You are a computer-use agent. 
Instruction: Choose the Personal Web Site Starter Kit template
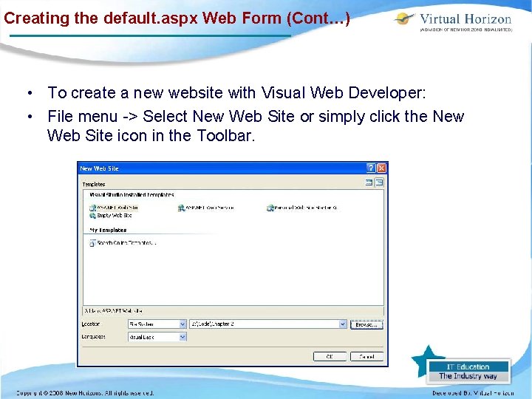(x=301, y=208)
